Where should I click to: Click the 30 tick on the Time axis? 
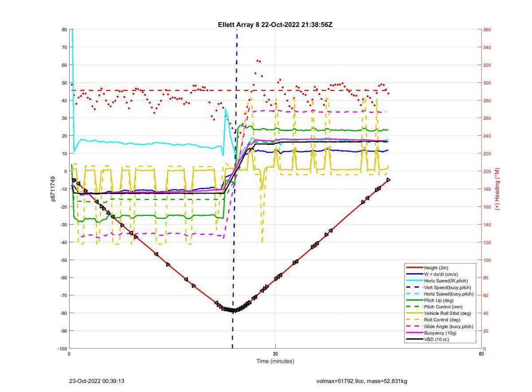(x=275, y=354)
